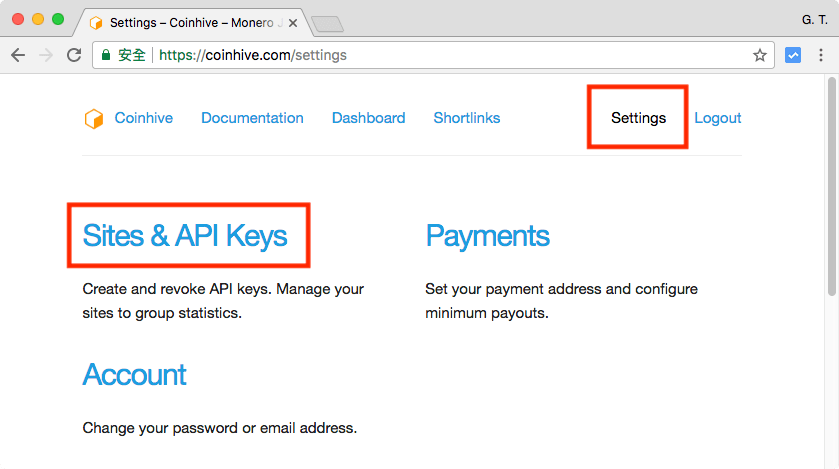Click the address bar URL field
Image resolution: width=839 pixels, height=469 pixels.
(x=450, y=56)
